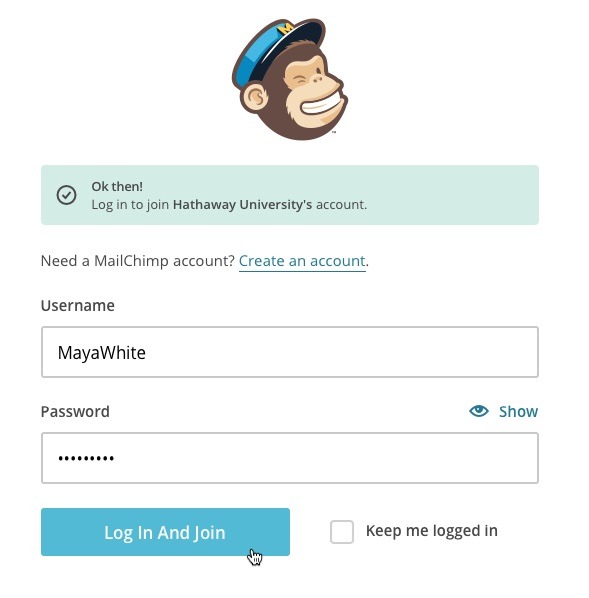589x598 pixels.
Task: Click the Log In And Join button
Action: click(x=165, y=532)
